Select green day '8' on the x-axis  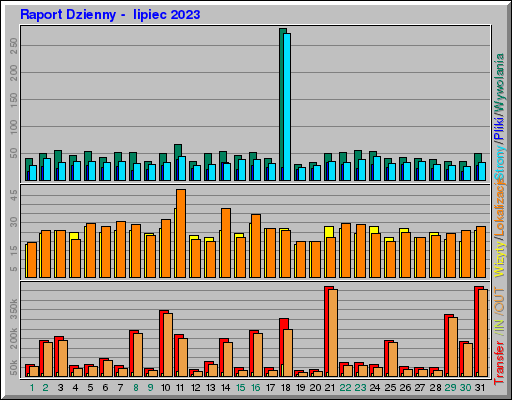tap(136, 388)
